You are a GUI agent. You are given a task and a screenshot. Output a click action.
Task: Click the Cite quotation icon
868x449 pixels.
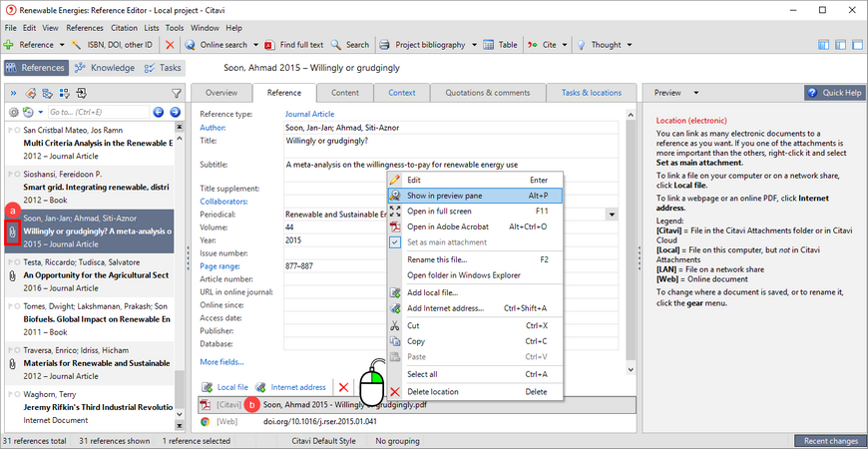[x=532, y=45]
